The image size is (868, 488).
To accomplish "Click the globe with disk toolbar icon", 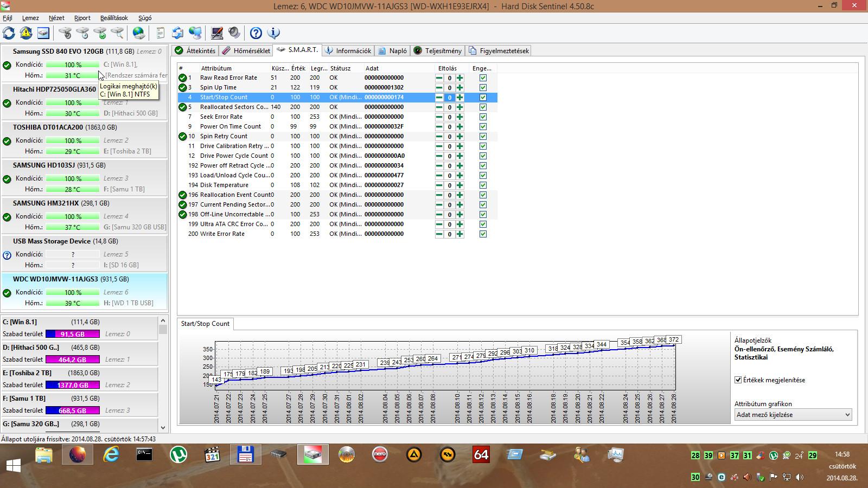I will (x=139, y=33).
